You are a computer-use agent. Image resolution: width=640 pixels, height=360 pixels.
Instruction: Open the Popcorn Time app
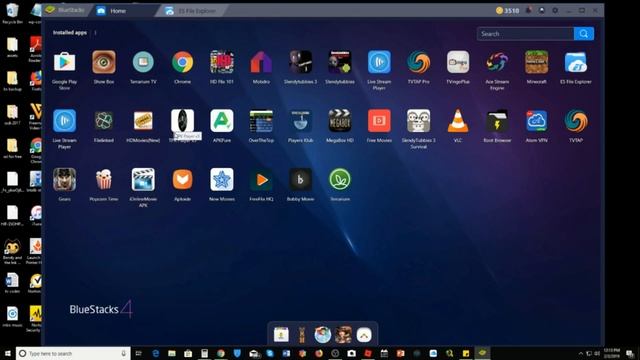[104, 180]
